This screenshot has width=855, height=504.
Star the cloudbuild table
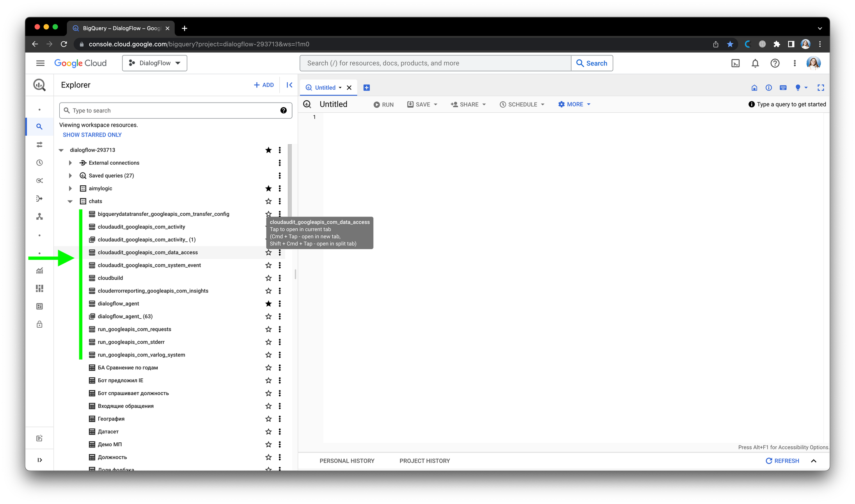pyautogui.click(x=268, y=278)
